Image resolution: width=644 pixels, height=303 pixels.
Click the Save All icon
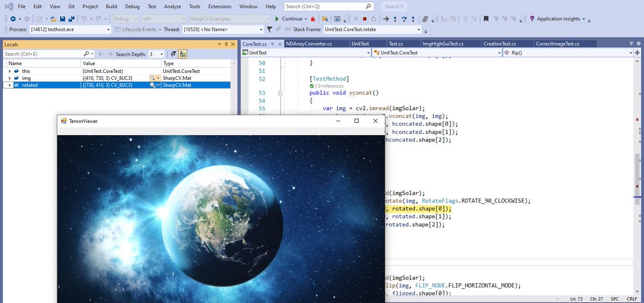click(71, 19)
